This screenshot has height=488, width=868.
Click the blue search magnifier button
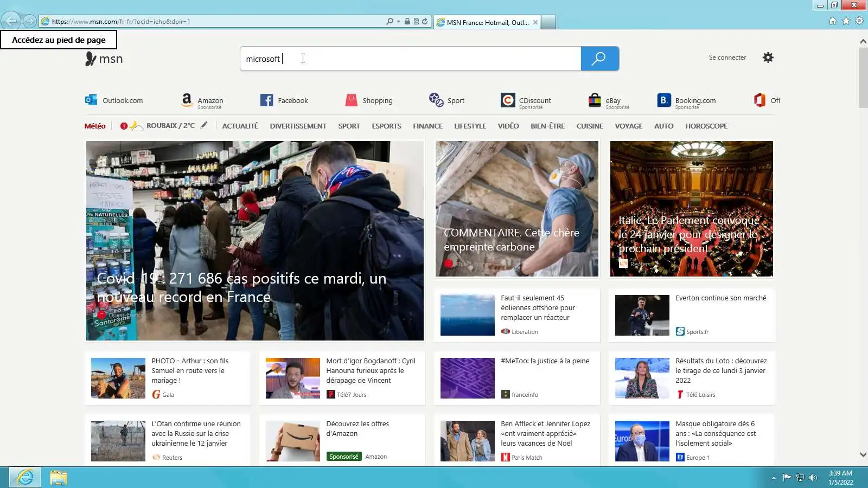click(599, 59)
